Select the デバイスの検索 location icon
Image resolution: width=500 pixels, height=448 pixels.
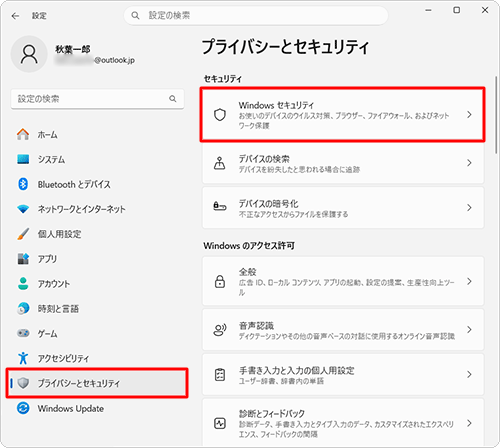click(x=219, y=163)
